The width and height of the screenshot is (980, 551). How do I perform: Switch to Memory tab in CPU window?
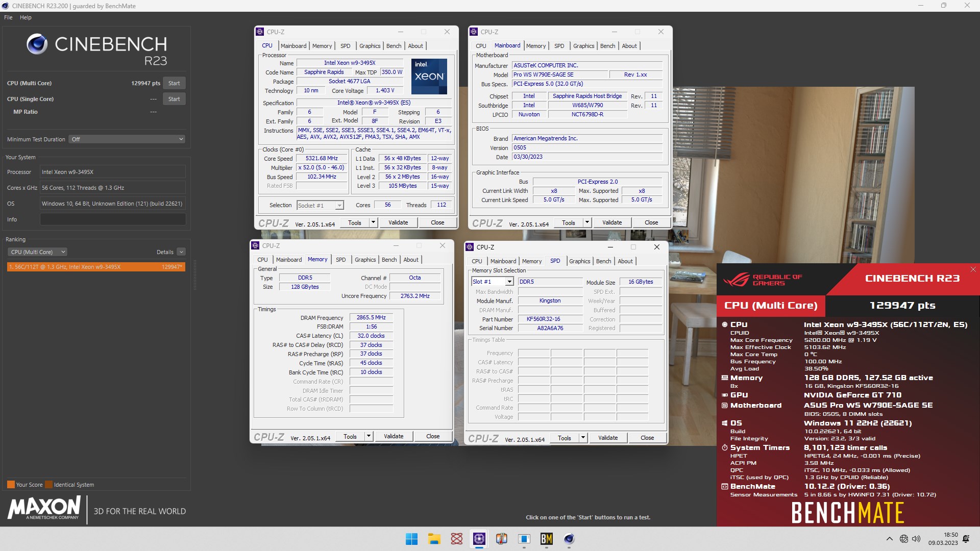click(x=322, y=46)
